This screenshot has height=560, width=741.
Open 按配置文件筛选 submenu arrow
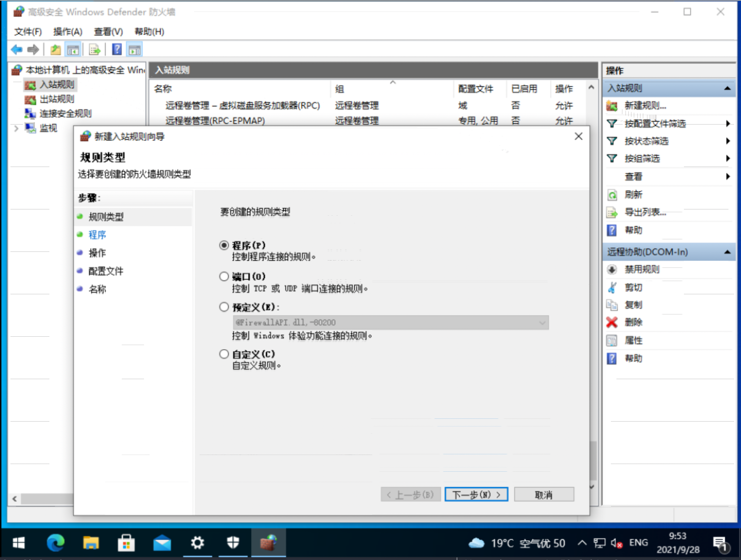pyautogui.click(x=728, y=123)
